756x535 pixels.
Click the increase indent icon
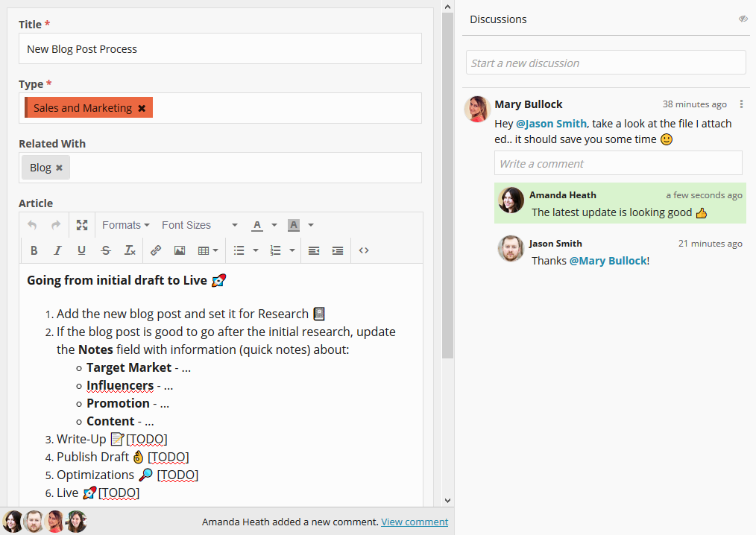(x=338, y=250)
